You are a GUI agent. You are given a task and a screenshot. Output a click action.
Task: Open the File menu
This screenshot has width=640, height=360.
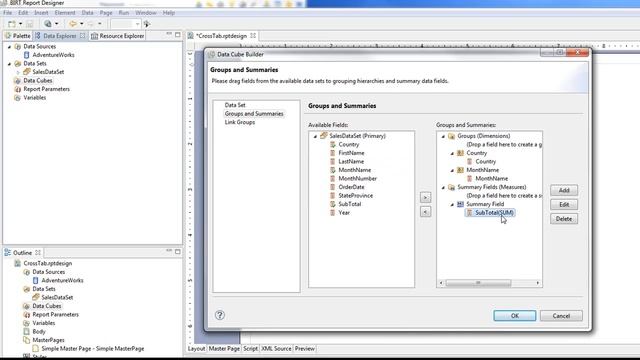[x=8, y=13]
